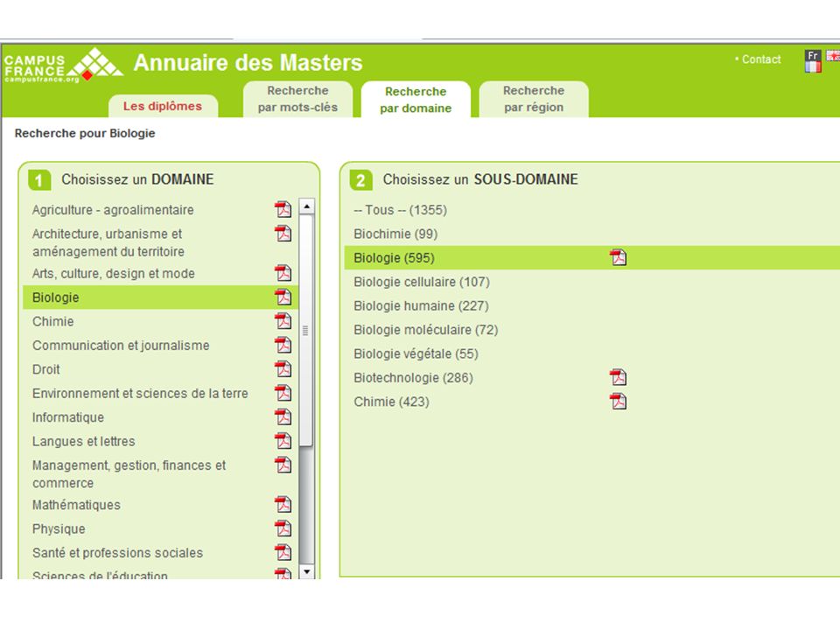Open PDF for Management, gestion, finances
840x630 pixels.
point(283,465)
